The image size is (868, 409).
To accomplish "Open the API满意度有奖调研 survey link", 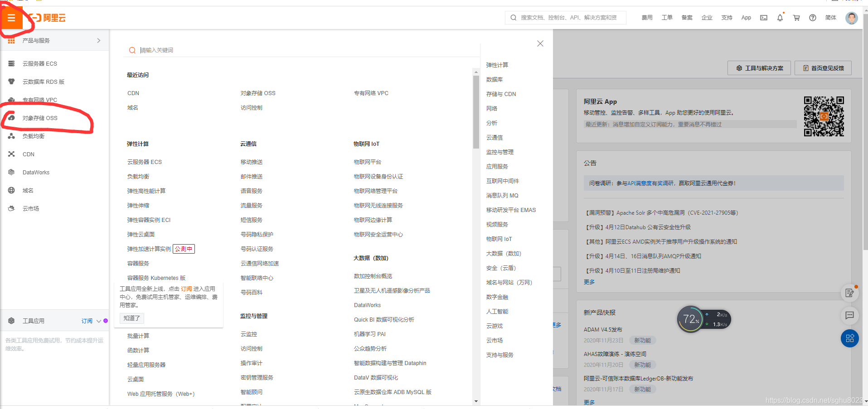I will click(x=650, y=183).
